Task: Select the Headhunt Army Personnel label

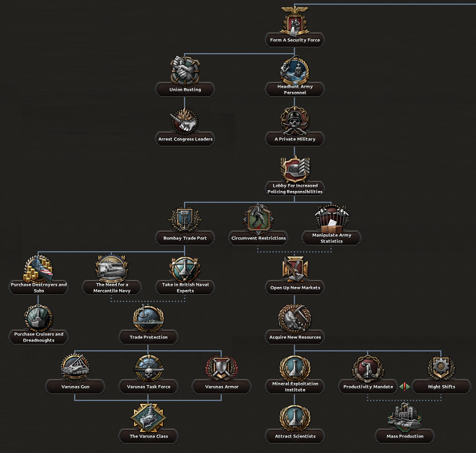Action: [295, 90]
